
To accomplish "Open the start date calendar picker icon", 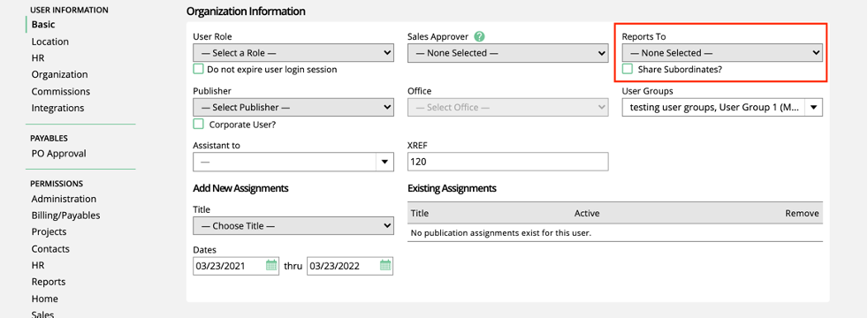I will [271, 266].
